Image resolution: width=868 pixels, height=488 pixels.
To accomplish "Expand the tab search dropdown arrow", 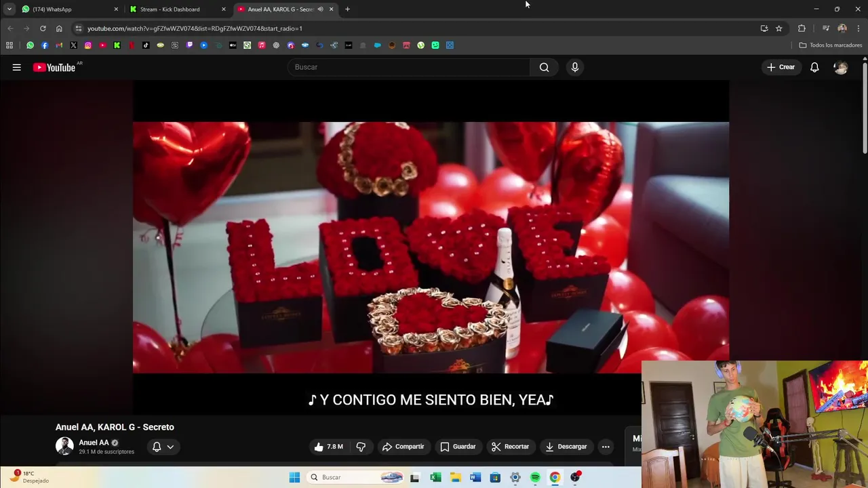I will pyautogui.click(x=9, y=9).
